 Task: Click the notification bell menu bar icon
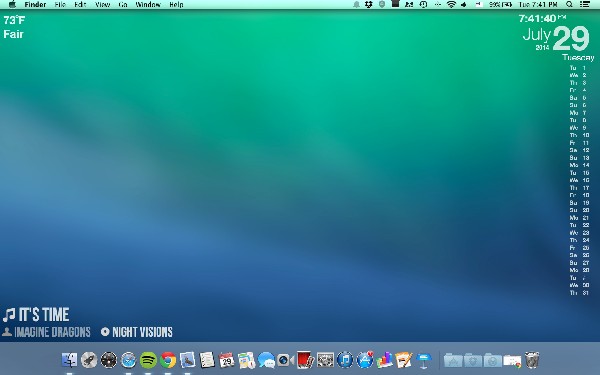(x=356, y=5)
